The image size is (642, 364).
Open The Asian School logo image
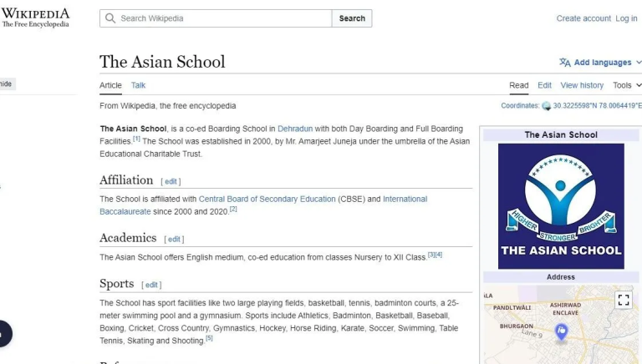click(560, 205)
